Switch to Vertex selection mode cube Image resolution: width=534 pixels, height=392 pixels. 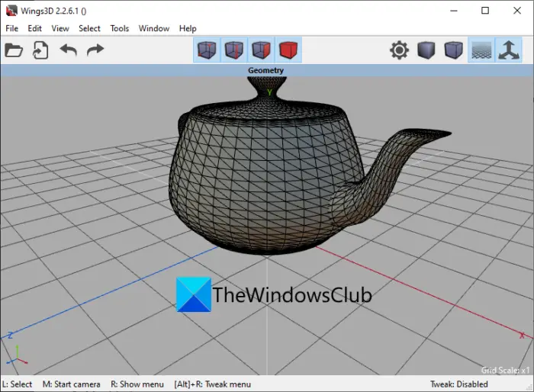207,50
